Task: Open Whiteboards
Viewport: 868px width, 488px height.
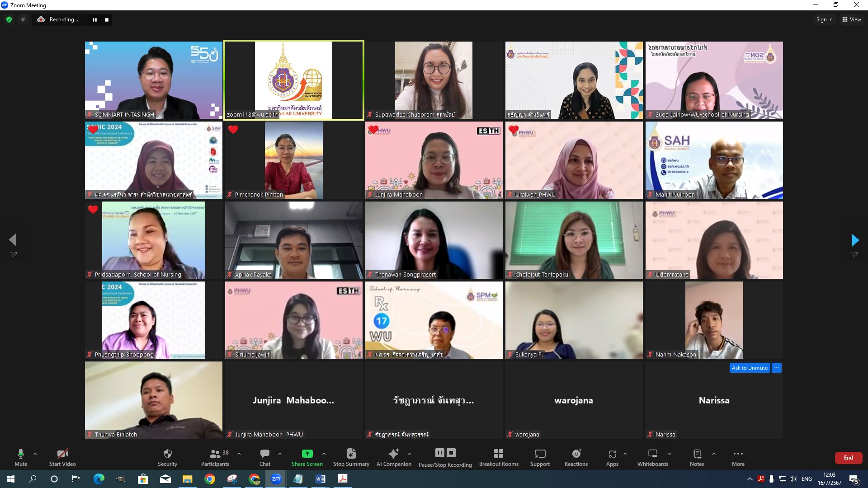Action: tap(652, 454)
